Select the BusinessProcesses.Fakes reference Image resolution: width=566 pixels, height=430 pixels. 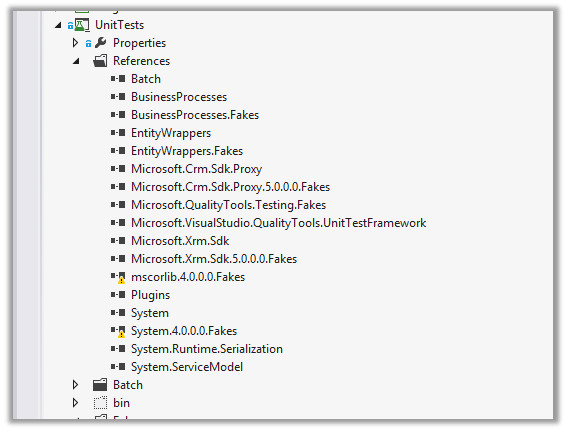click(x=195, y=115)
